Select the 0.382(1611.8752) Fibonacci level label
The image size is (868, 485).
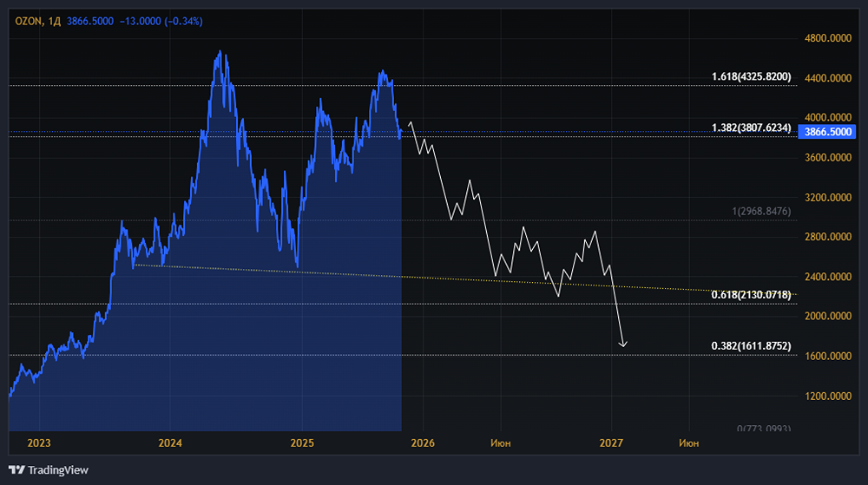click(x=751, y=346)
